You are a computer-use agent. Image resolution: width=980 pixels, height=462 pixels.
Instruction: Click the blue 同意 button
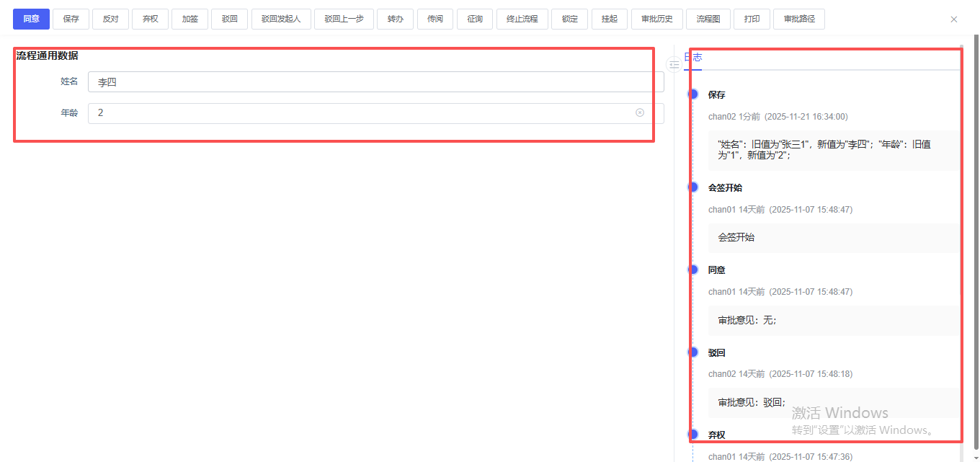point(31,19)
